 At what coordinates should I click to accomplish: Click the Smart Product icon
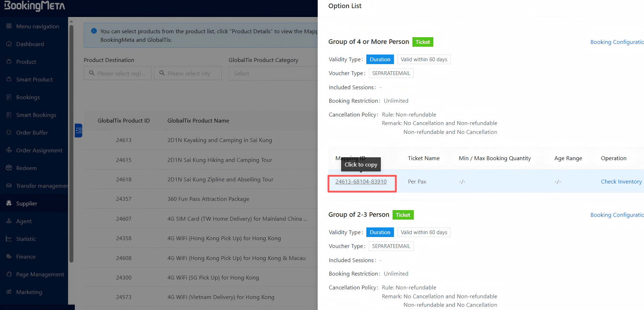[x=9, y=79]
